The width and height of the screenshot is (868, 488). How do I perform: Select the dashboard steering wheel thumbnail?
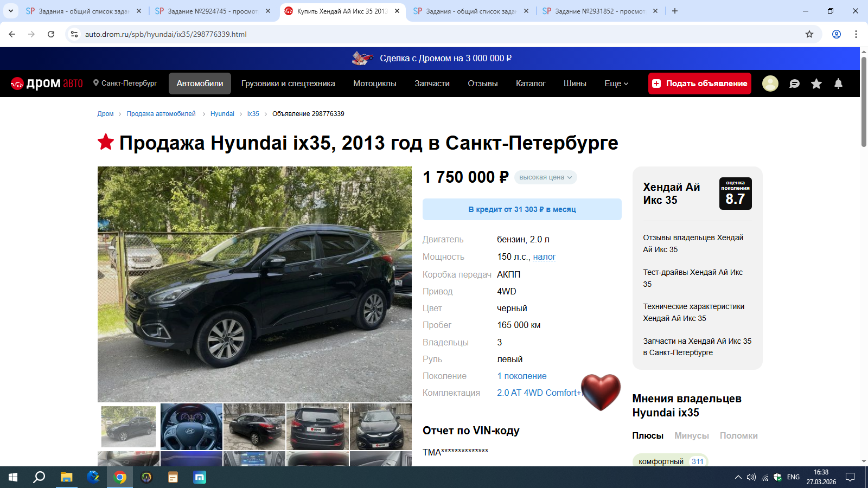point(192,427)
